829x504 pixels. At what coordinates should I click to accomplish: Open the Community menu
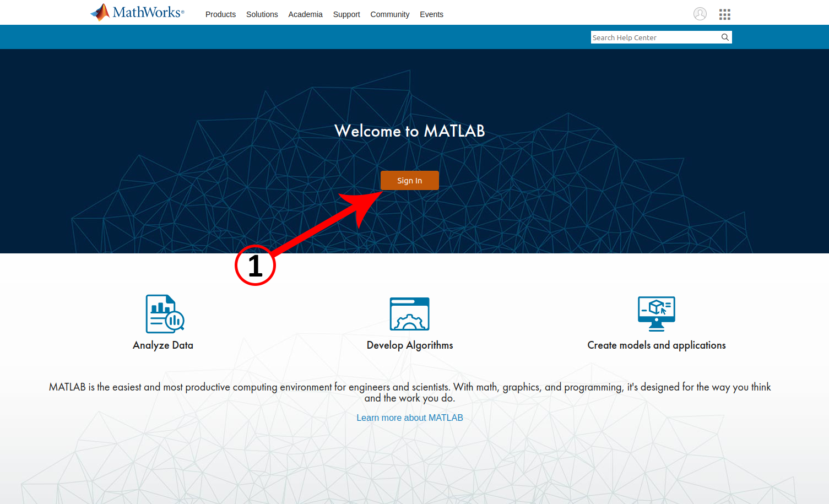coord(390,14)
